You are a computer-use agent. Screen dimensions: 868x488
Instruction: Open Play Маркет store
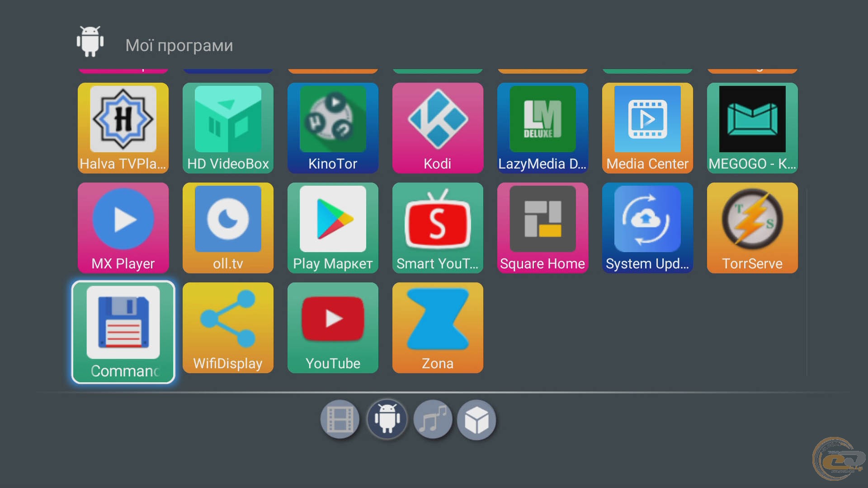point(333,228)
